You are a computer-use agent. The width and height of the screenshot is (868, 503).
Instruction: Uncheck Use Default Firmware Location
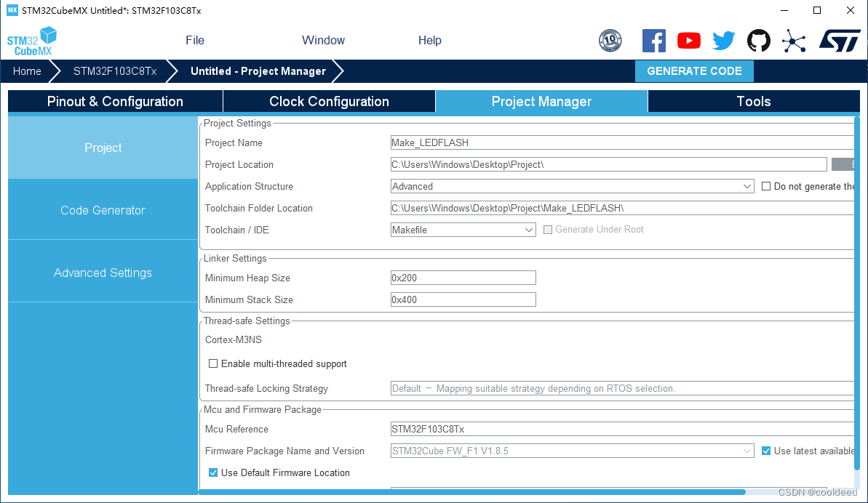click(213, 472)
